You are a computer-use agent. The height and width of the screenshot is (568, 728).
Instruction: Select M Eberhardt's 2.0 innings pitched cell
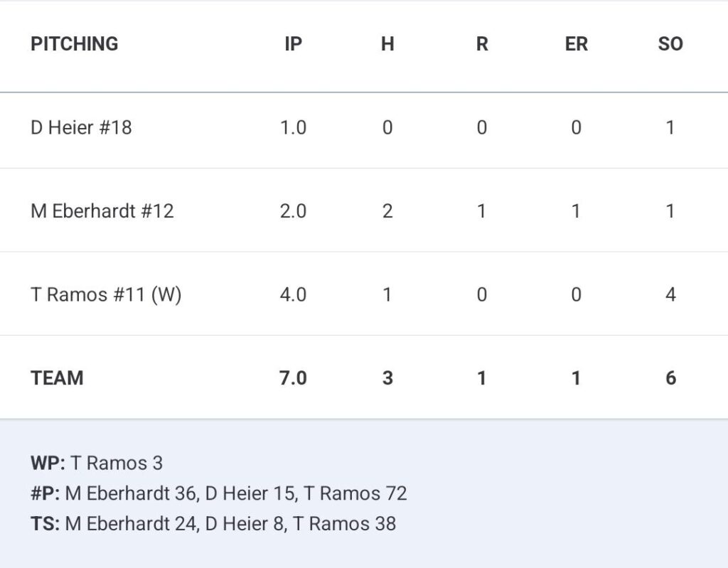(x=293, y=211)
